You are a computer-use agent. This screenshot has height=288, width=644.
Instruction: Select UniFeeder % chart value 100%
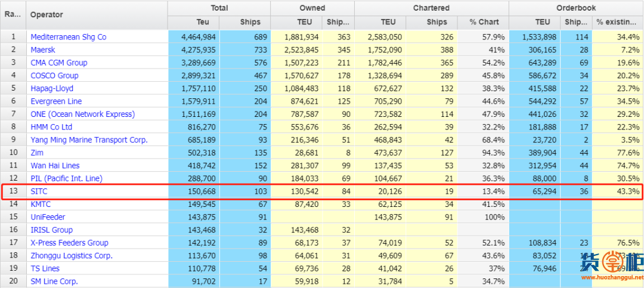tap(483, 217)
